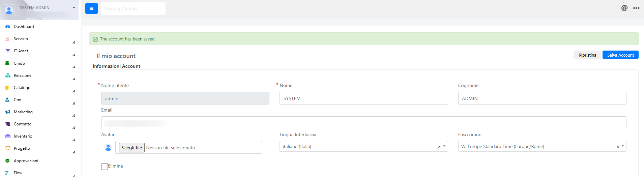Screen dimensions: 644x177
Task: Click the user avatar preview icon
Action: pyautogui.click(x=108, y=147)
